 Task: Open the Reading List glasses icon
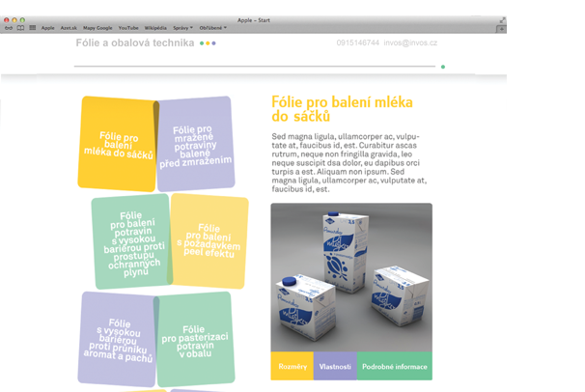(x=9, y=28)
